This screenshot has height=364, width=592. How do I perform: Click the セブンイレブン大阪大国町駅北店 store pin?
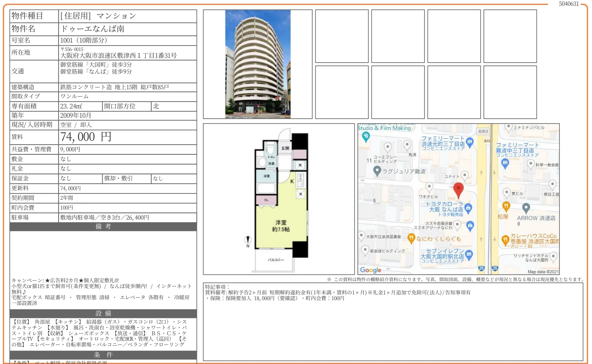tap(469, 254)
